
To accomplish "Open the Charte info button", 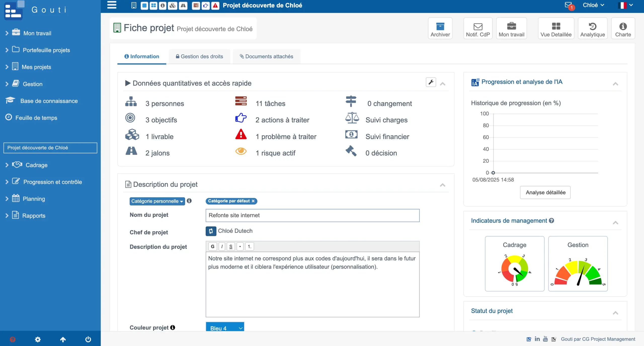I will pyautogui.click(x=623, y=28).
